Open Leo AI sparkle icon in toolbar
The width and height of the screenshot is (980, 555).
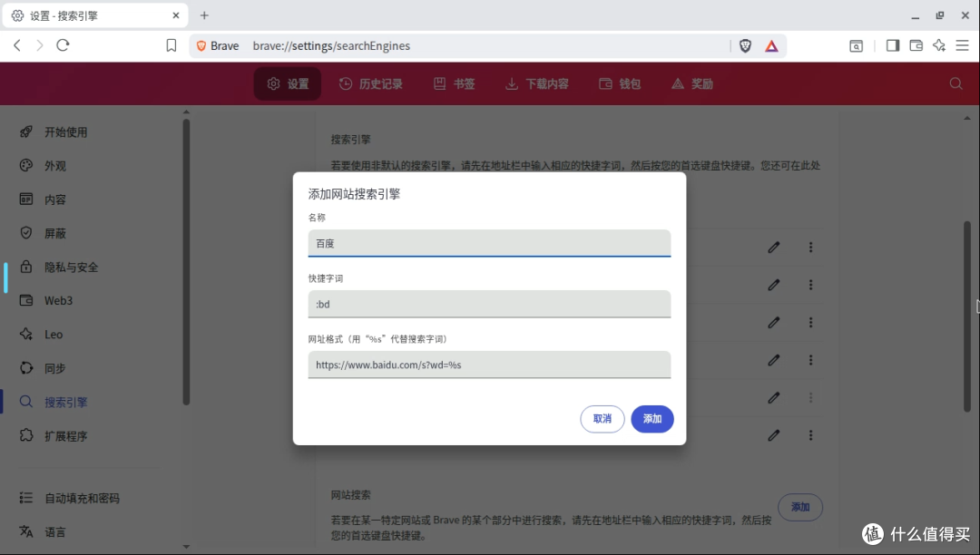tap(939, 45)
